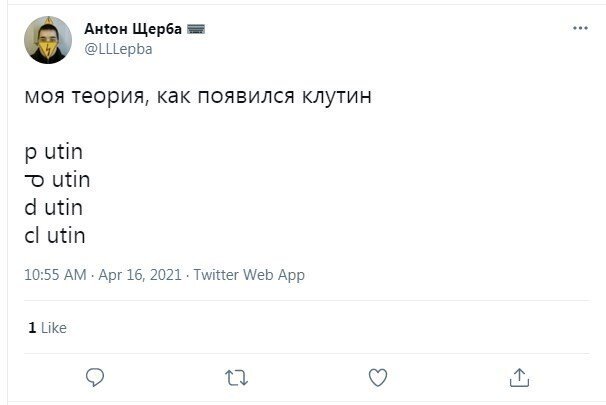Click the 10:55 AM timestamp
Screen dimensions: 606x405
click(x=54, y=275)
